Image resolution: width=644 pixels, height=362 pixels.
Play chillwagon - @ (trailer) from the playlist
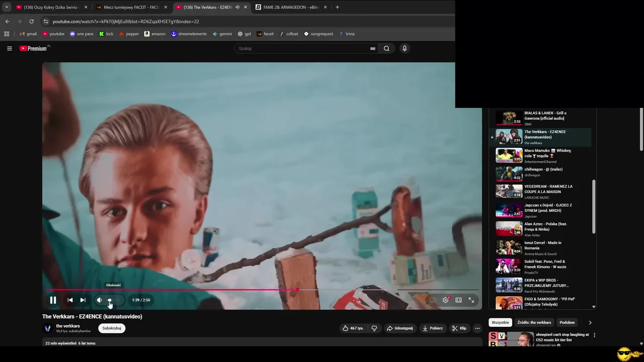pos(541,174)
